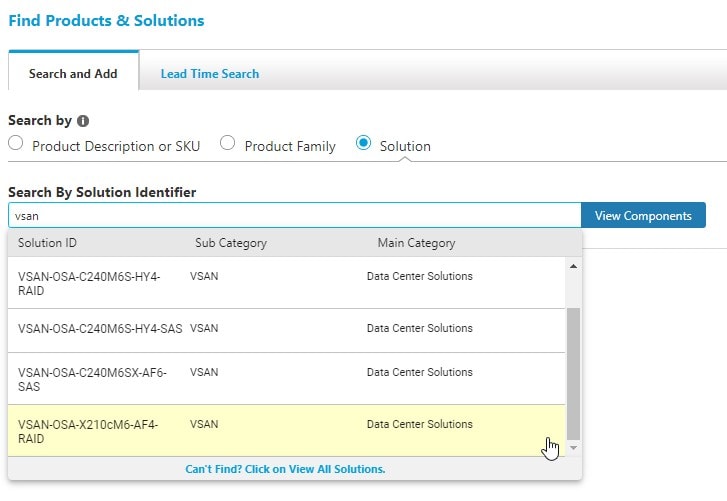Click the Search by info icon
This screenshot has width=727, height=501.
pyautogui.click(x=83, y=121)
